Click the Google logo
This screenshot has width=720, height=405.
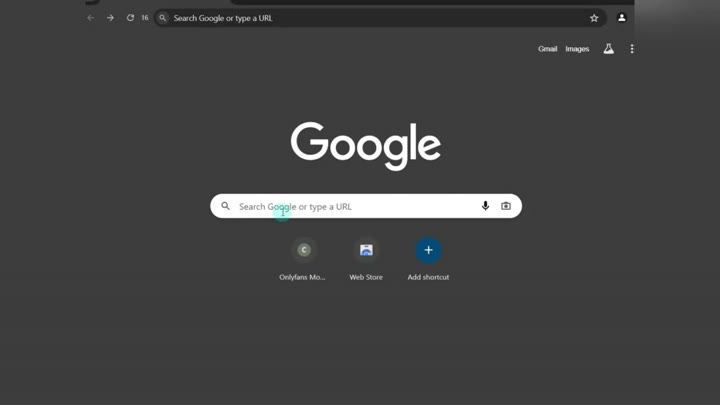(366, 145)
